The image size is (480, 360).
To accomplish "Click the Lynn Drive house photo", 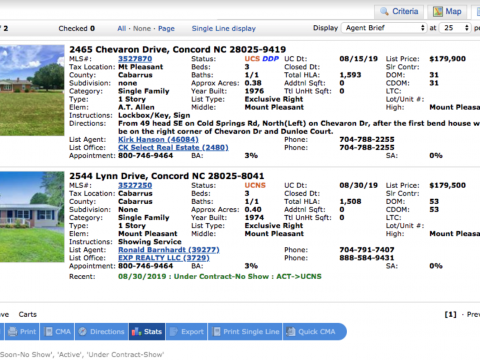I will pyautogui.click(x=32, y=217).
